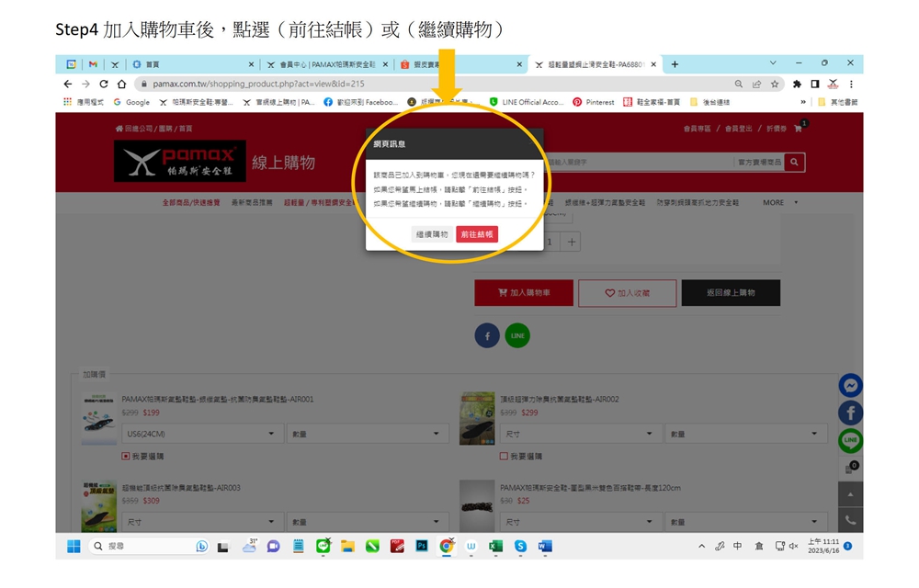Click the browser address bar URL
This screenshot has height=588, width=919.
tap(258, 84)
